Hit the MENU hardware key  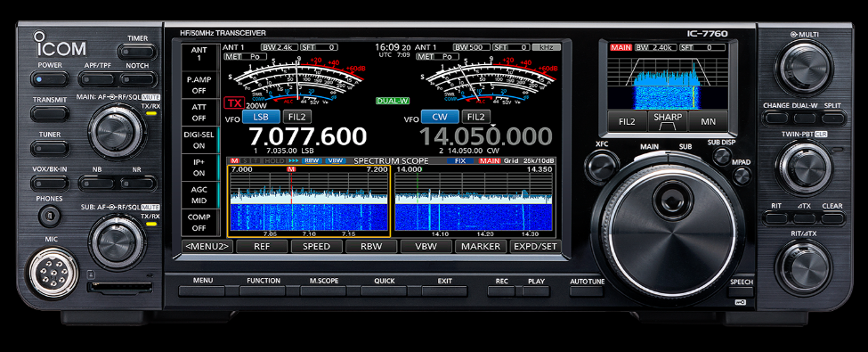[x=202, y=291]
